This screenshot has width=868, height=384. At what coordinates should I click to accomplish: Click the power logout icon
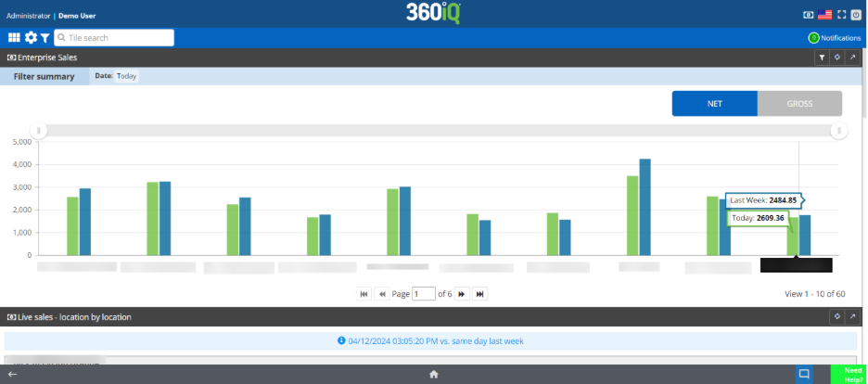[855, 15]
